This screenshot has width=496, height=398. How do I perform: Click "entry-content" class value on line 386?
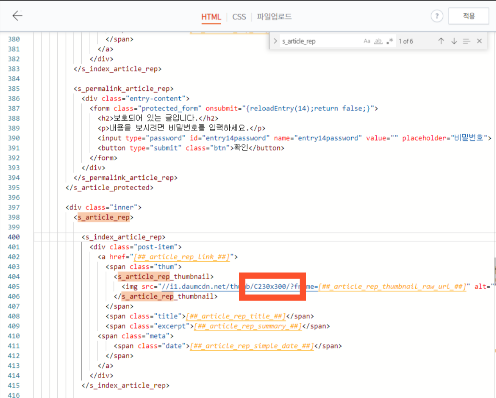[x=156, y=99]
